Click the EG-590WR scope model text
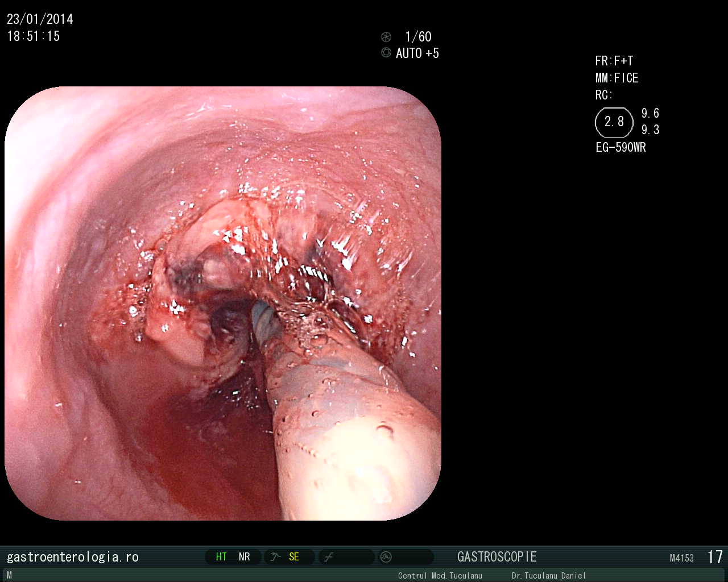Image resolution: width=728 pixels, height=582 pixels. [x=621, y=147]
